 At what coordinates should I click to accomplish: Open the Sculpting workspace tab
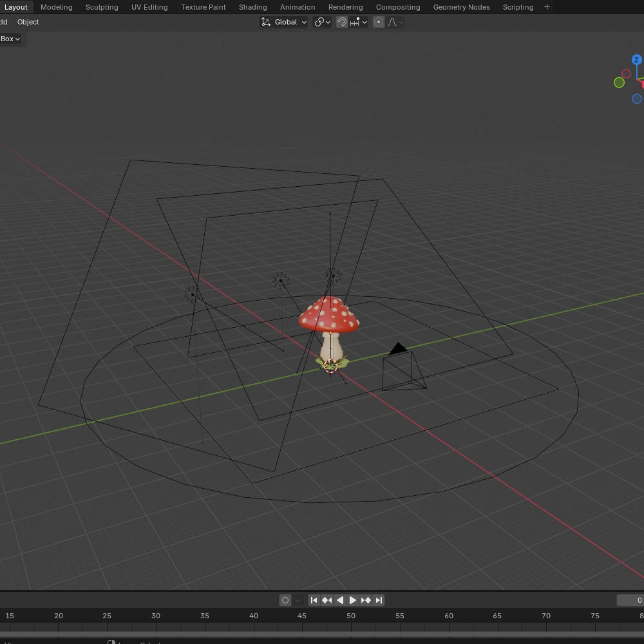coord(102,7)
